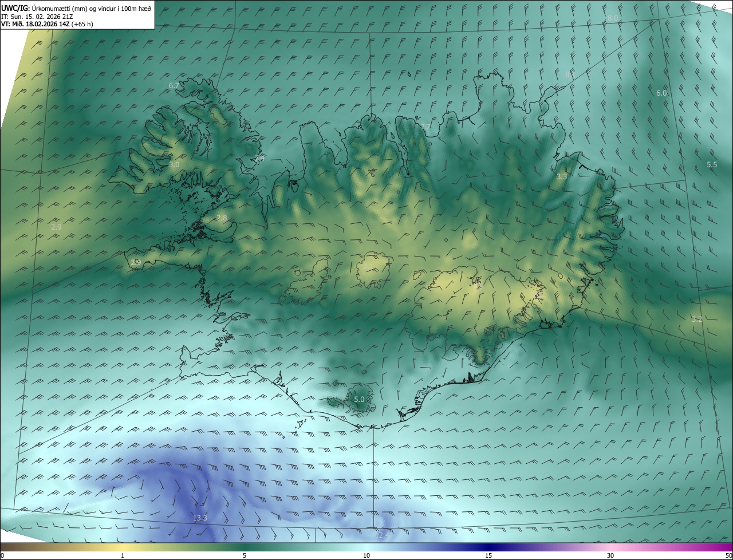Click the valid time line 'VT: Mið. 18.02.2026 14Z (+65 h)'
The image size is (733, 560).
point(47,24)
